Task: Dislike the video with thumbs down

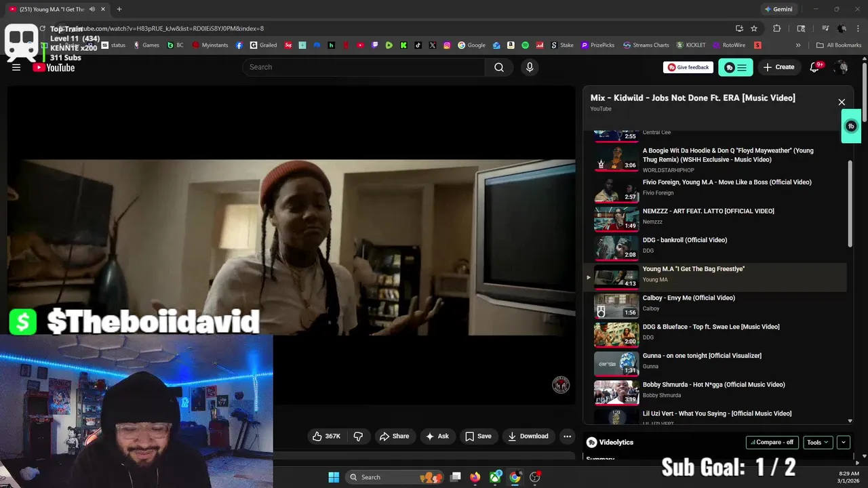Action: tap(359, 436)
